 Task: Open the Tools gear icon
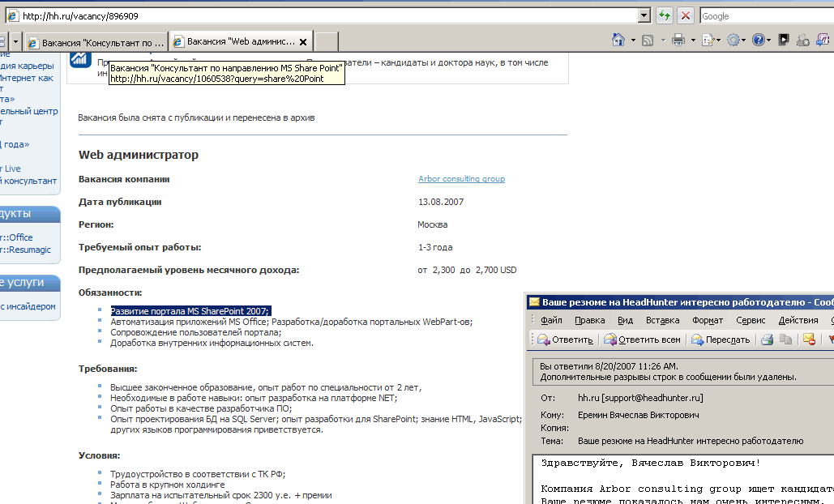tap(733, 40)
